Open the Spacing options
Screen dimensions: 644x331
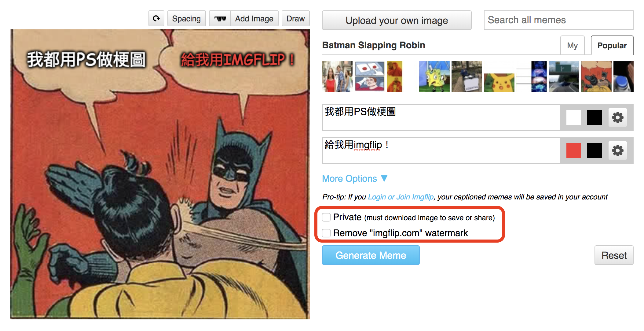pos(186,19)
